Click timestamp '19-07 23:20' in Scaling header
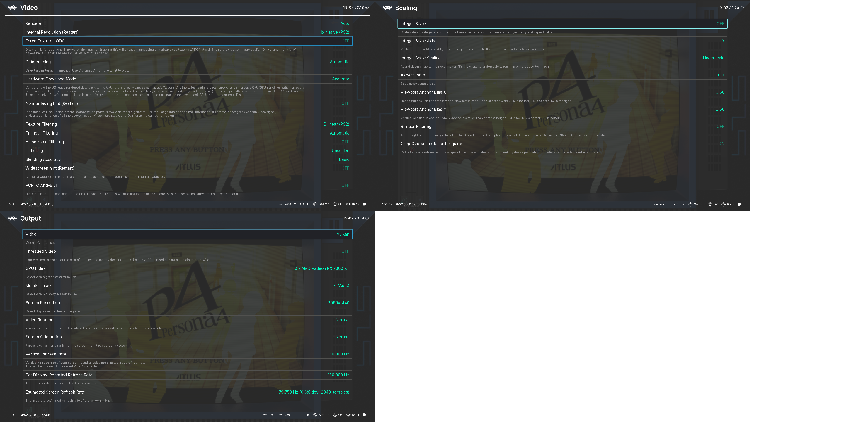 (x=728, y=8)
